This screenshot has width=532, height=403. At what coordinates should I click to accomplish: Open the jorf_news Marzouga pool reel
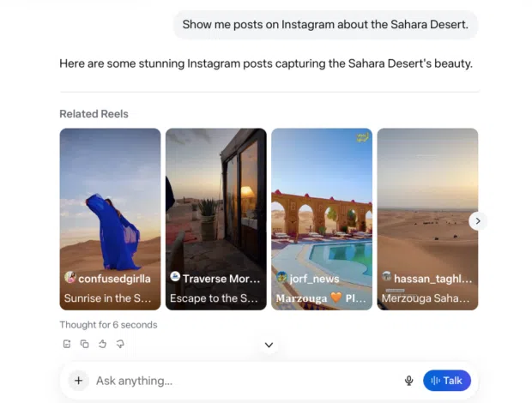[x=322, y=219]
